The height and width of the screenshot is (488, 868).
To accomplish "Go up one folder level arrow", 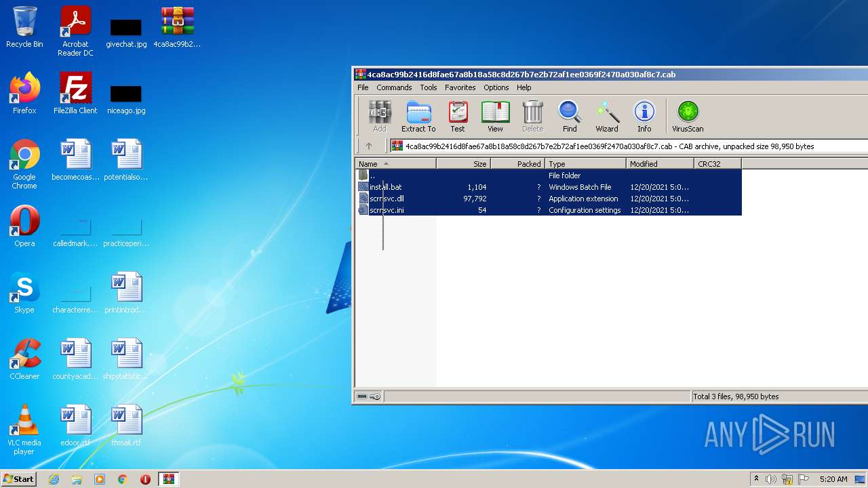I will 369,146.
